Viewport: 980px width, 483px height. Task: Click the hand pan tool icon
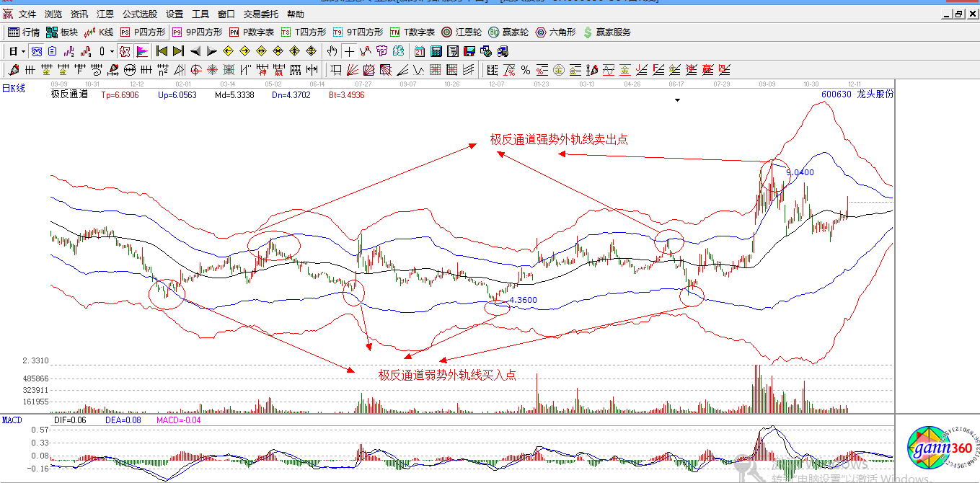click(x=332, y=51)
